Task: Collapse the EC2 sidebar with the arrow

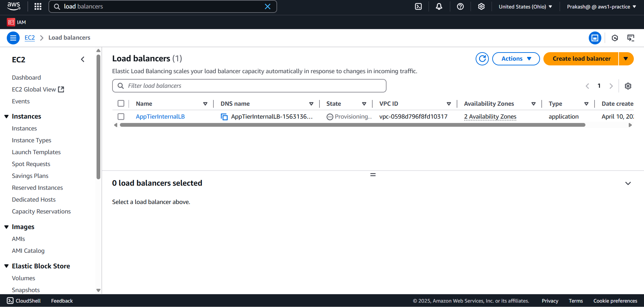Action: point(83,59)
